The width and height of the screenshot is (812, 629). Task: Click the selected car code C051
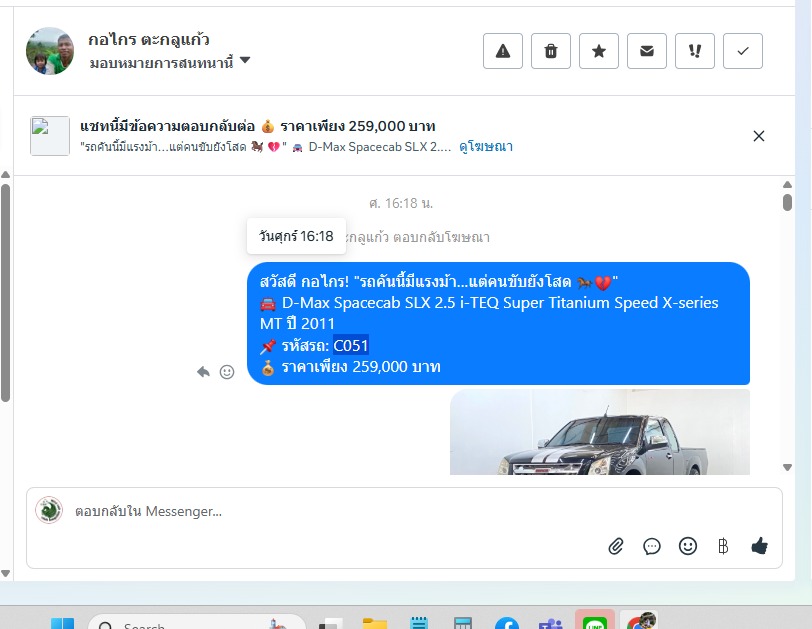tap(351, 345)
